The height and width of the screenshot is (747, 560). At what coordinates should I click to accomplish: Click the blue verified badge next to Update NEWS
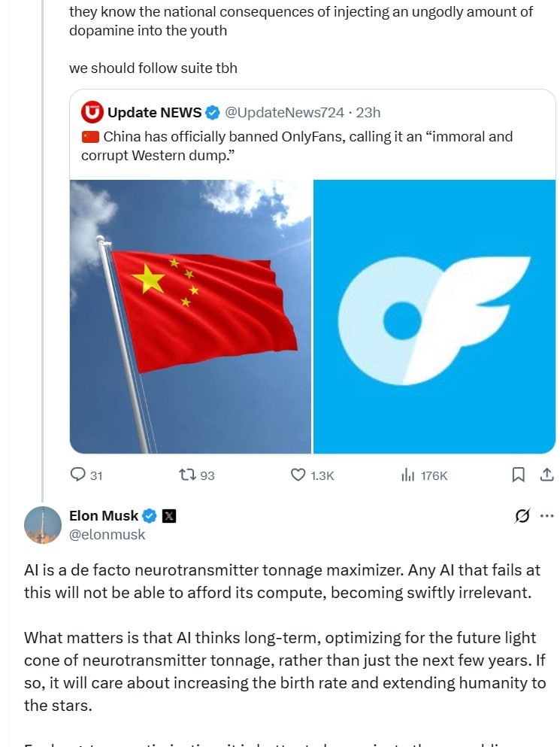pos(213,113)
